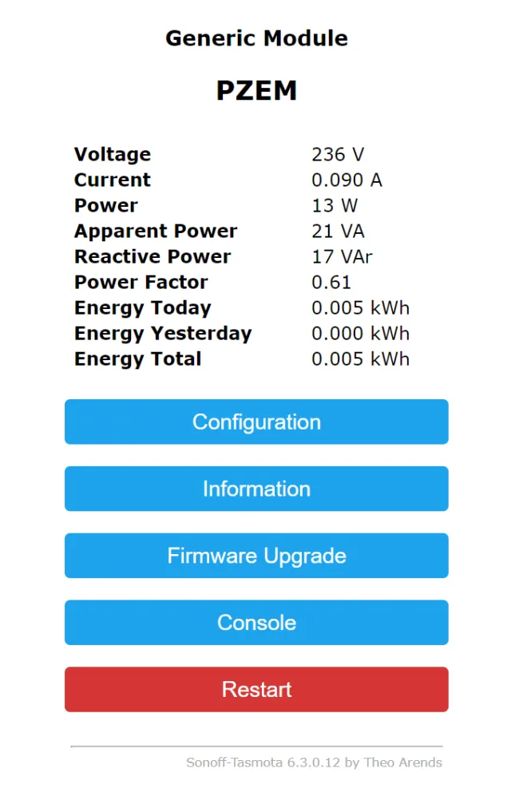Click the Power Factor label
511x812 pixels.
(140, 282)
